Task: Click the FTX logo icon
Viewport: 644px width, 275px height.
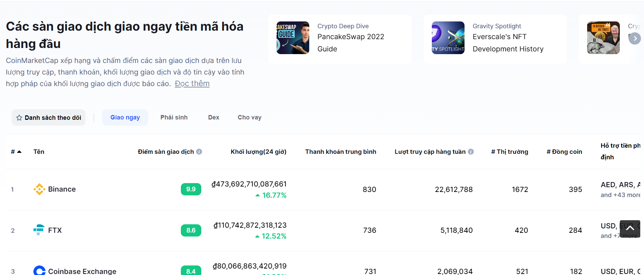Action: (x=39, y=230)
